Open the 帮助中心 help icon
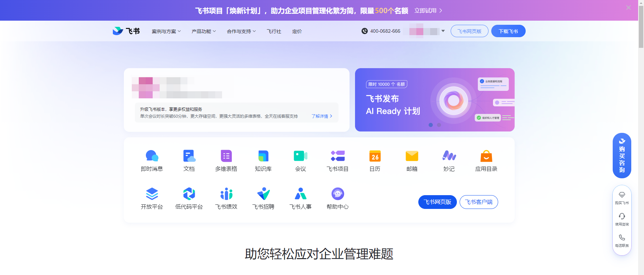Screen dimensions: 644x275 [x=337, y=194]
